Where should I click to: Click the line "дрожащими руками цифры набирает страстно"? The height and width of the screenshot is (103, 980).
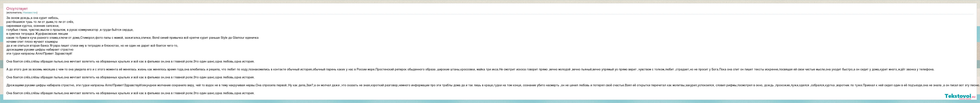[40, 50]
